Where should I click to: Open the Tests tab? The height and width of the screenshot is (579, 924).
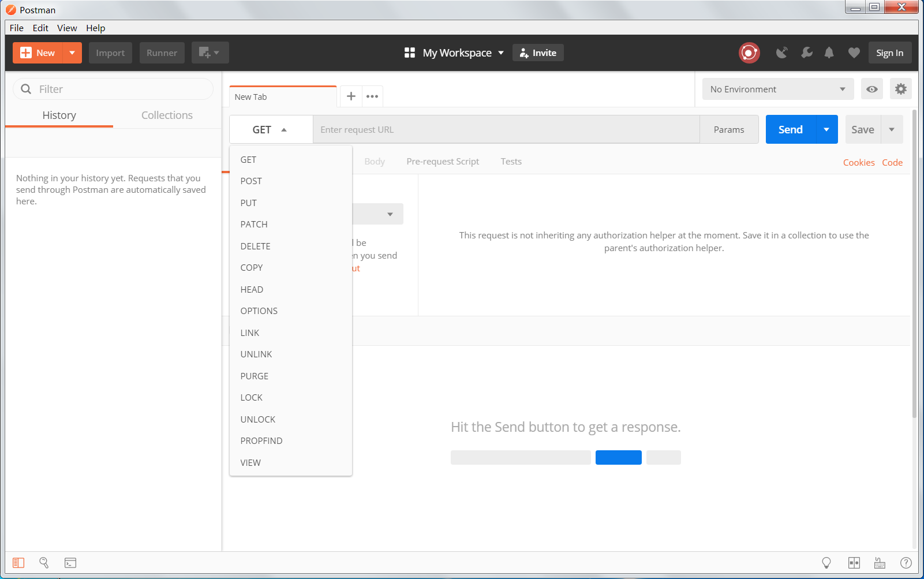(511, 162)
